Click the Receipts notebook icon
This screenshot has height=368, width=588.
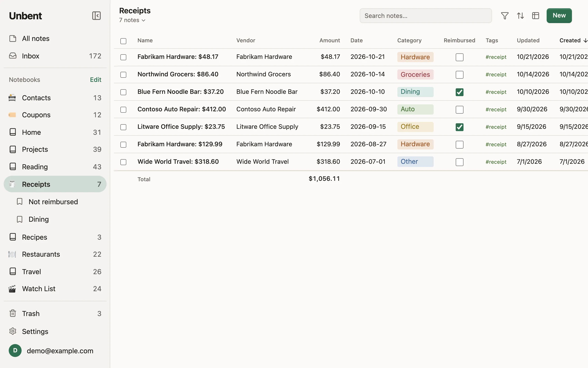[x=12, y=184]
